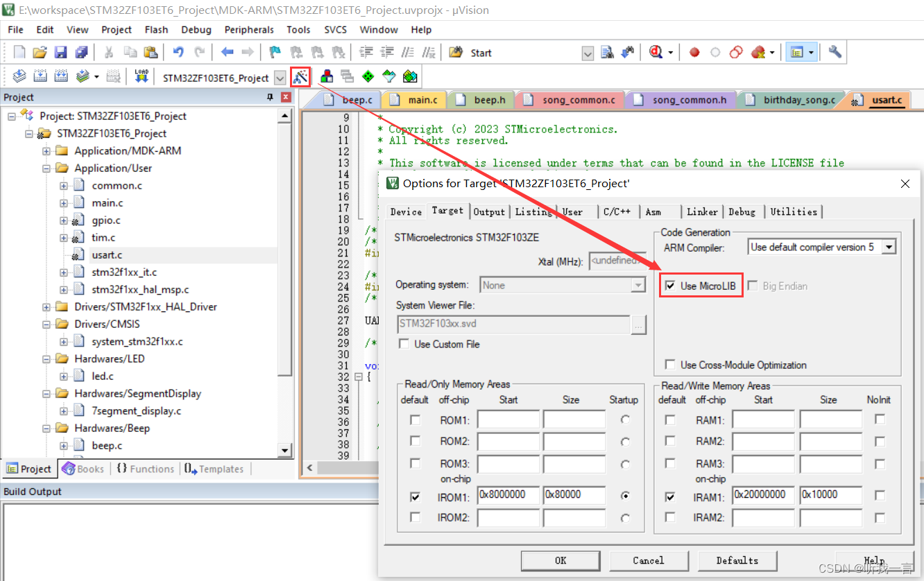Expand the Drivers/STM32F1xx_HAL_Driver folder
This screenshot has width=924, height=581.
[46, 306]
